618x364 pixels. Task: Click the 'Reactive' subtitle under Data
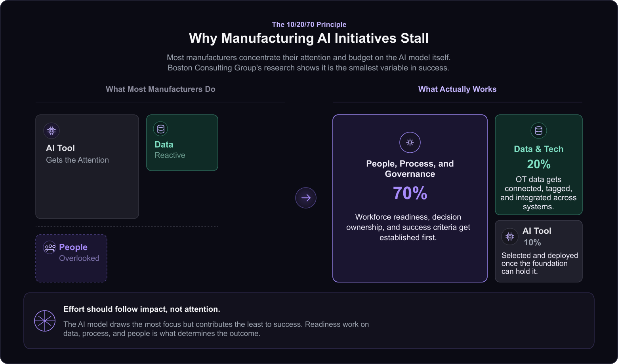pyautogui.click(x=170, y=155)
